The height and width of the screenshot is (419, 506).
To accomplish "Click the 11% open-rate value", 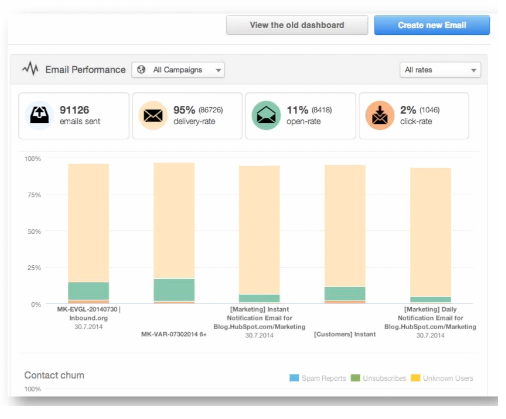I will point(297,110).
